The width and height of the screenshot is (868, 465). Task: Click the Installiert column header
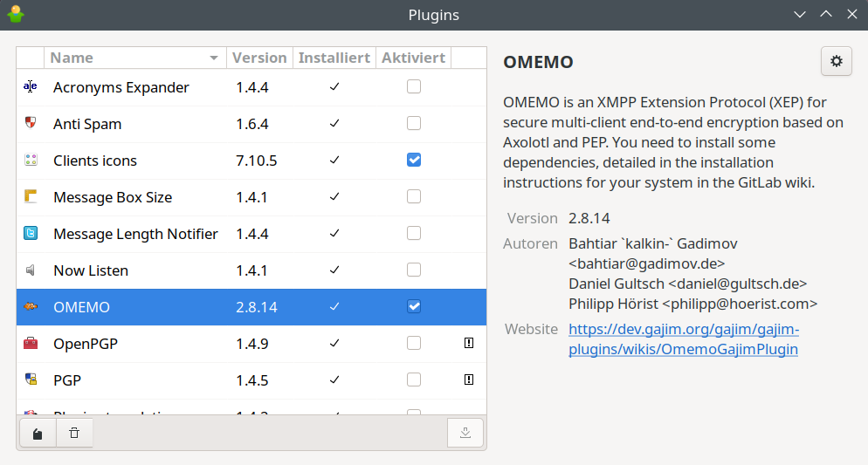click(334, 58)
